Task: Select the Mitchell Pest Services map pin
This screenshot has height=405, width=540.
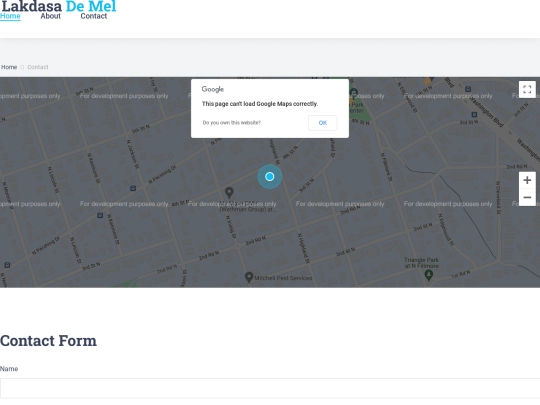Action: 249,277
